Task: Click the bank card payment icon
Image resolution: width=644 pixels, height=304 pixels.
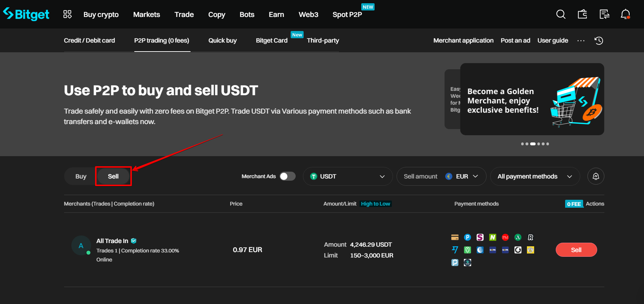Action: 455,237
